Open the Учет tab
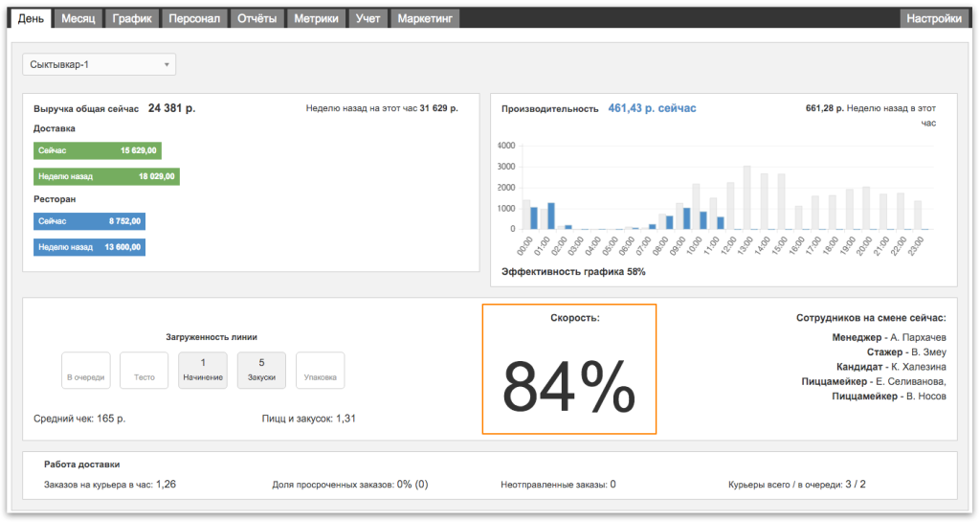The height and width of the screenshot is (522, 980). pyautogui.click(x=368, y=19)
